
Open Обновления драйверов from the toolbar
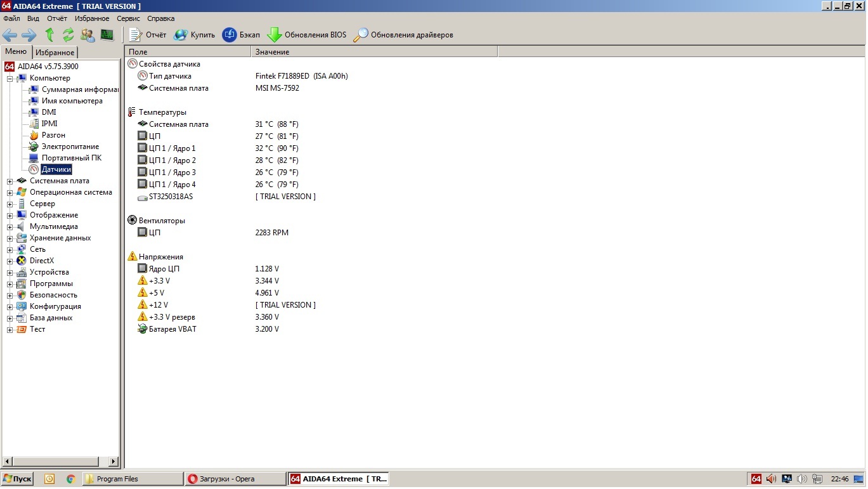click(403, 35)
